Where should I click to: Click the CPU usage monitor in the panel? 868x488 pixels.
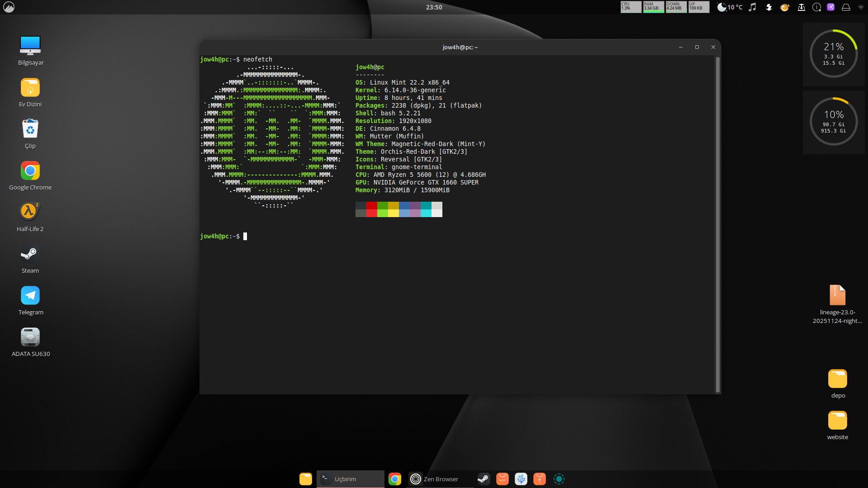(631, 7)
